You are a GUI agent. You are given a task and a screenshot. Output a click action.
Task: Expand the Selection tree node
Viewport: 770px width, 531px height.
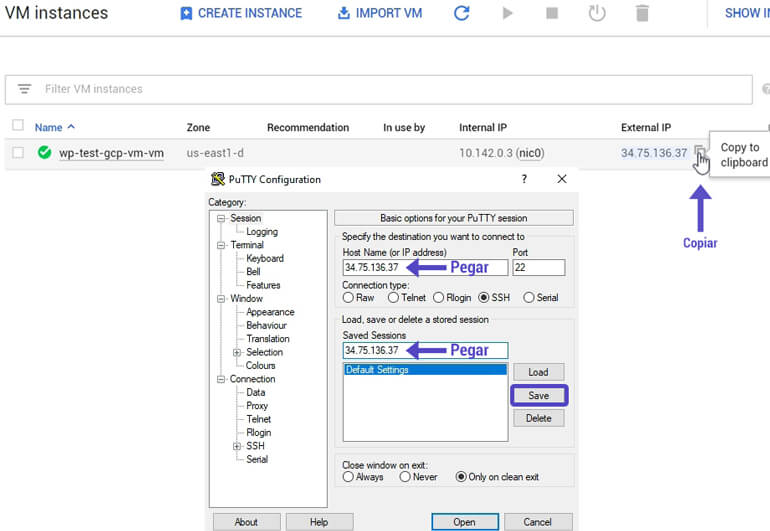(x=237, y=352)
